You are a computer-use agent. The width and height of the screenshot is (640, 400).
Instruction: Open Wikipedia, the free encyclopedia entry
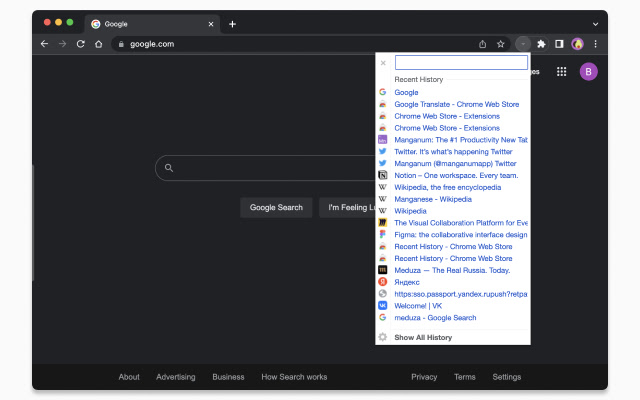[x=447, y=187]
